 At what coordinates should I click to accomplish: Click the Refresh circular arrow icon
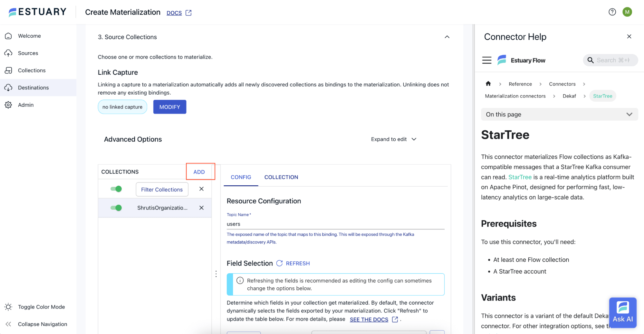[x=279, y=263]
